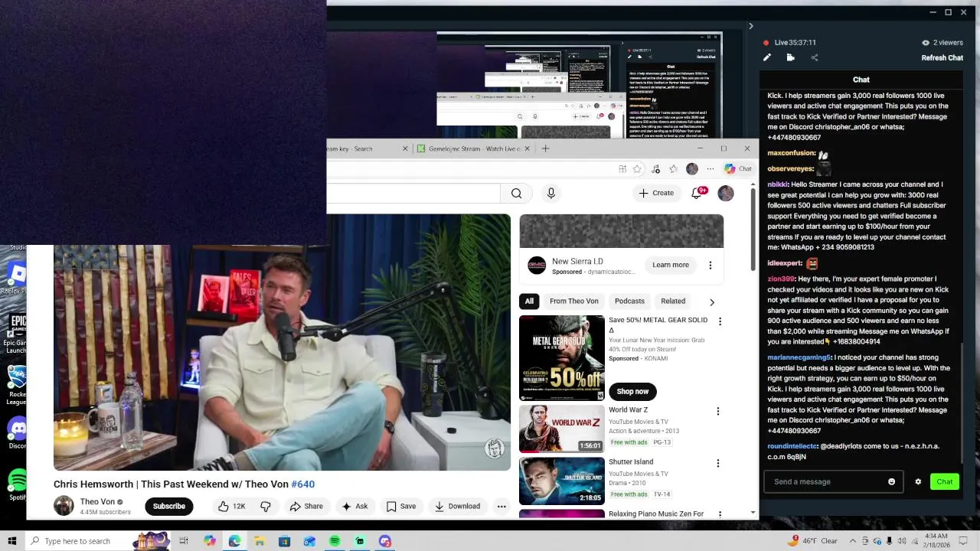Open Task View in taskbar

click(184, 541)
